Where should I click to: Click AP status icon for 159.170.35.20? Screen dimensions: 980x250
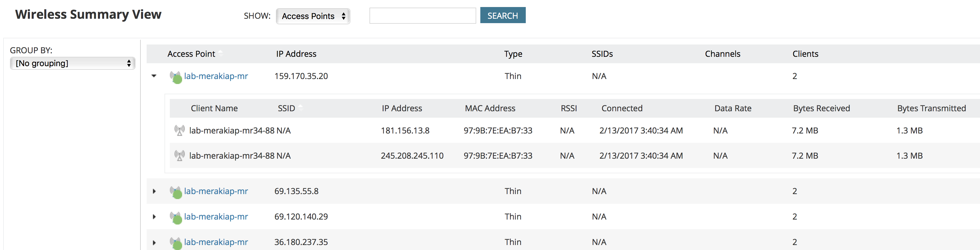175,77
